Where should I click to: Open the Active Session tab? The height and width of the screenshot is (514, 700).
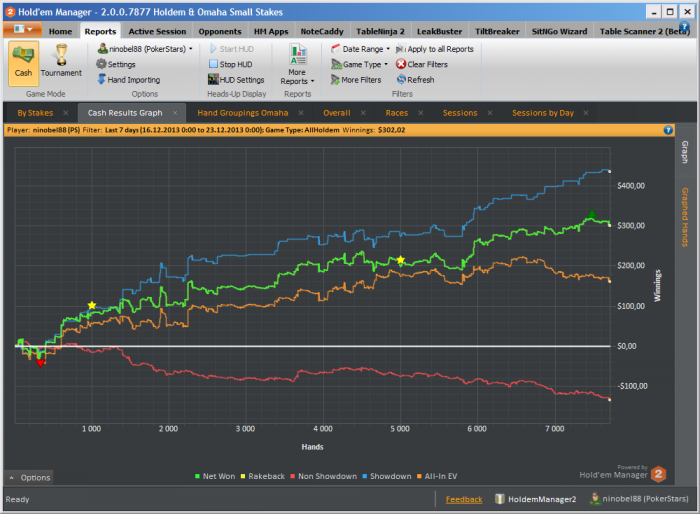click(x=157, y=31)
